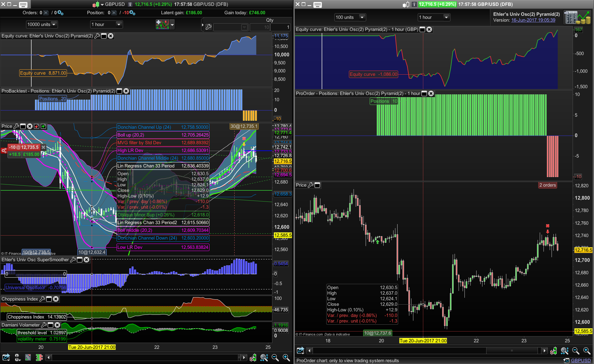Click the GBPUSD link in status bar

pos(580,360)
